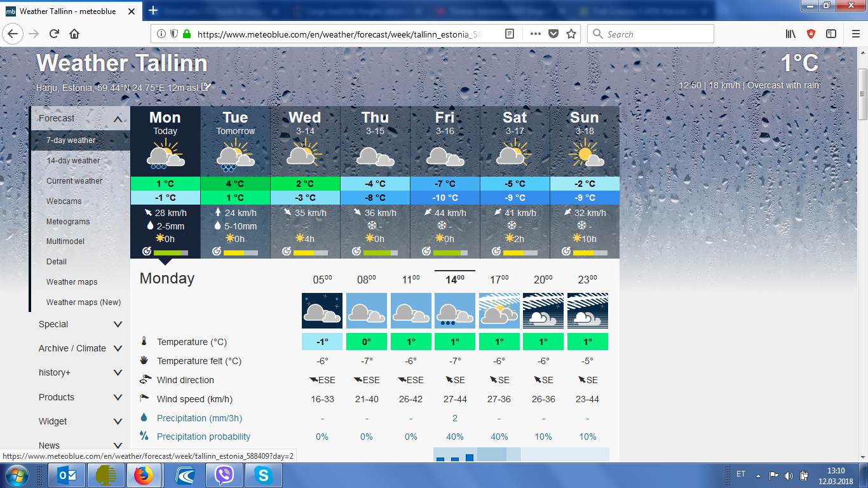The image size is (868, 488).
Task: Open Skype from the taskbar
Action: 263,475
